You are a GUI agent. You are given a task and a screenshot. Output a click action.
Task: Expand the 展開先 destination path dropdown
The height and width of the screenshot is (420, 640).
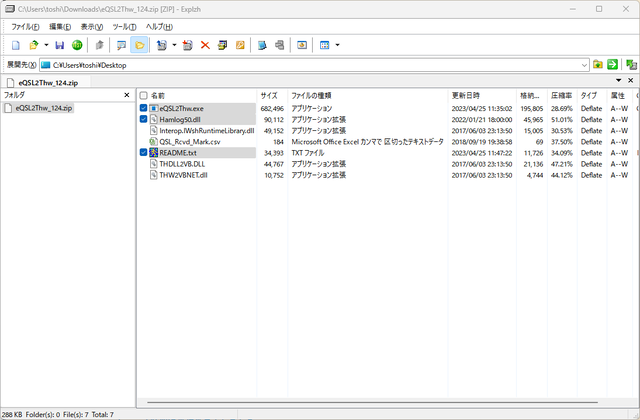584,65
